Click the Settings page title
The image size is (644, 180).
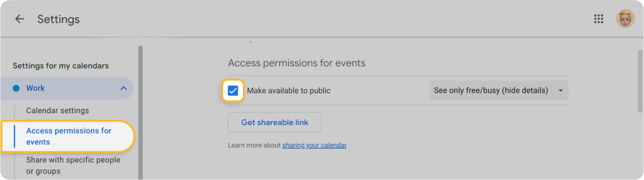point(58,19)
